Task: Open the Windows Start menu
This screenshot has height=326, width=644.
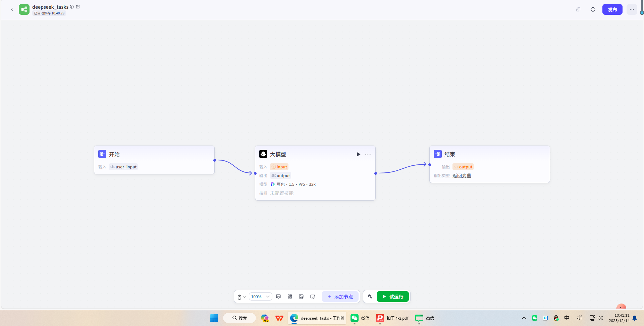Action: 214,318
